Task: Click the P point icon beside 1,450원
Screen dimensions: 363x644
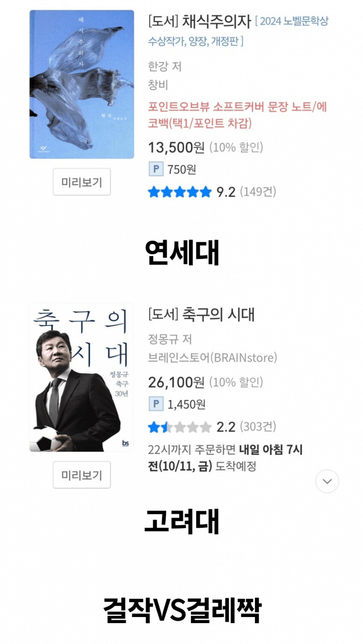Action: pyautogui.click(x=155, y=404)
